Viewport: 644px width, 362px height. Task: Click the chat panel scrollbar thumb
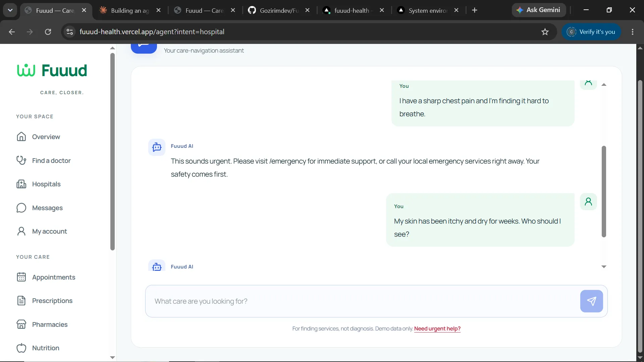[604, 191]
